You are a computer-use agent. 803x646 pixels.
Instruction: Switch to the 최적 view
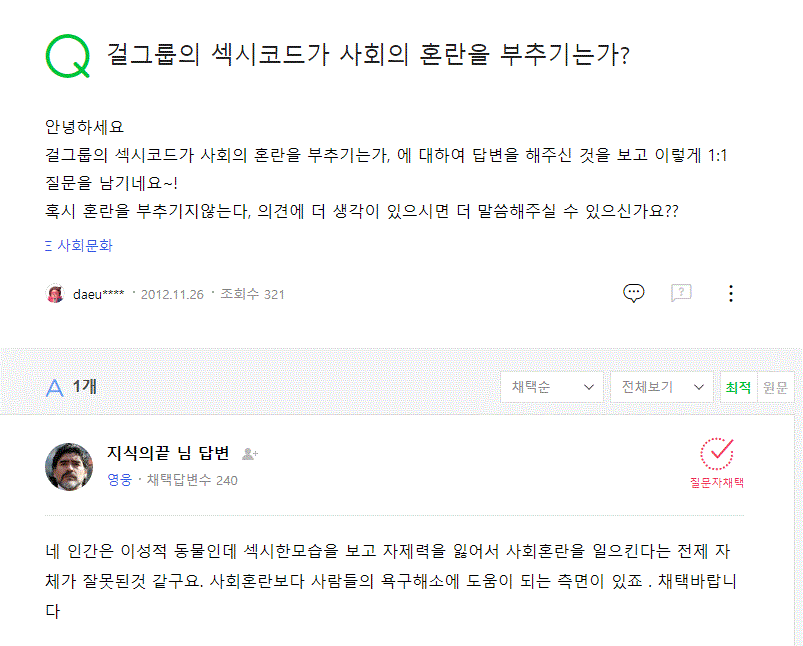pos(738,387)
